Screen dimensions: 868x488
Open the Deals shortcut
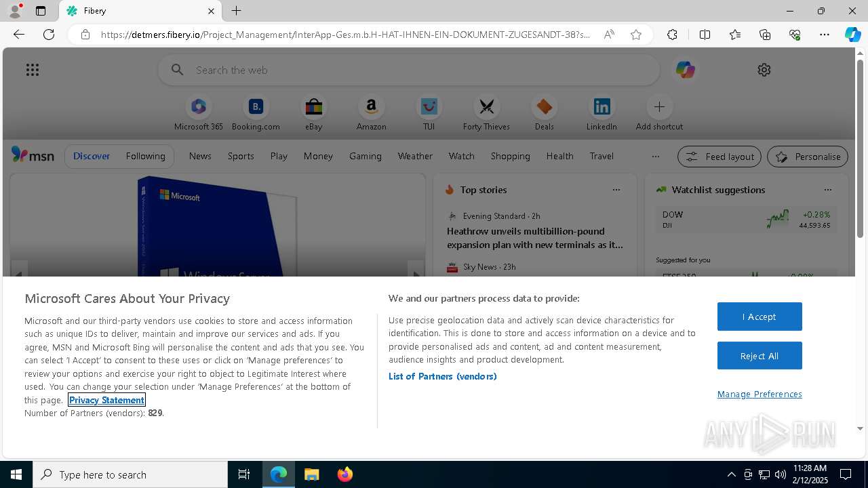544,113
